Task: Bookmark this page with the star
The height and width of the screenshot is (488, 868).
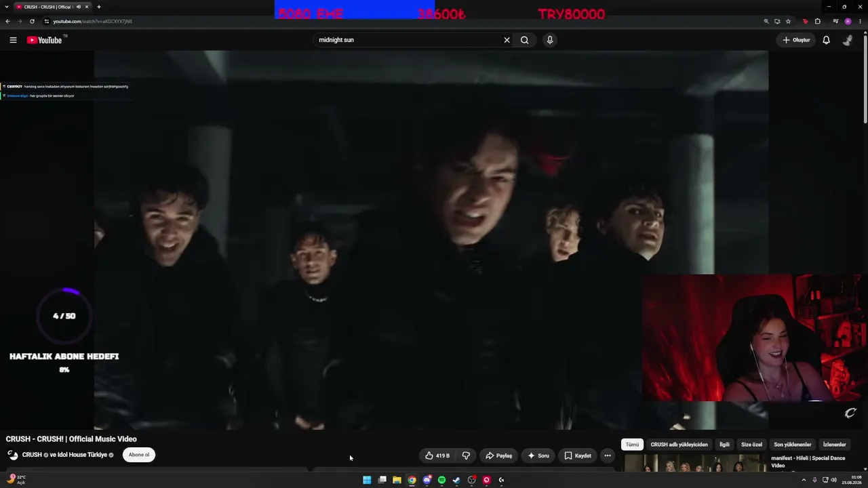Action: pyautogui.click(x=788, y=21)
